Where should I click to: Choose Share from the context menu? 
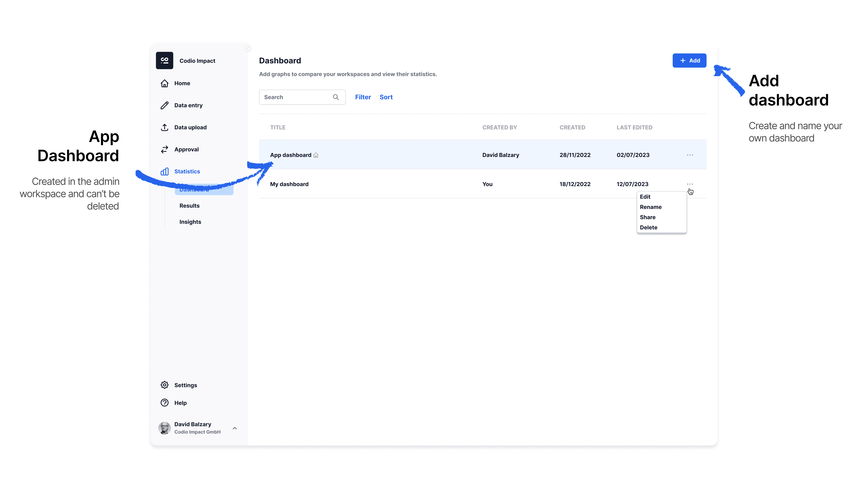tap(648, 217)
